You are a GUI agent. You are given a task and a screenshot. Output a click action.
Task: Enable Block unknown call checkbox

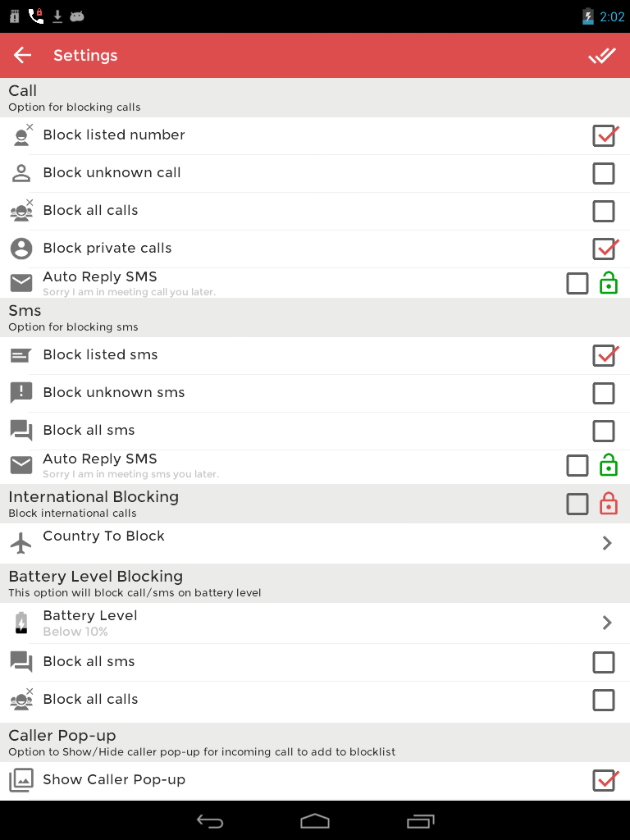[603, 173]
